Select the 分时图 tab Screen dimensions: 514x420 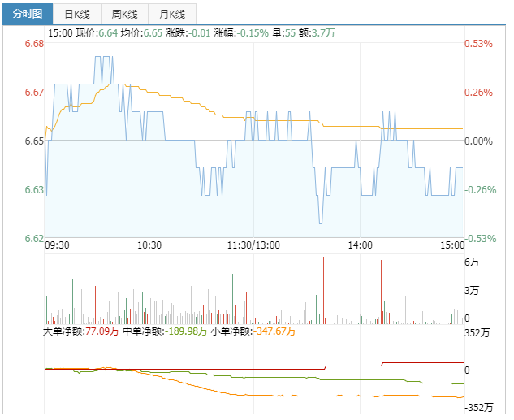point(28,14)
